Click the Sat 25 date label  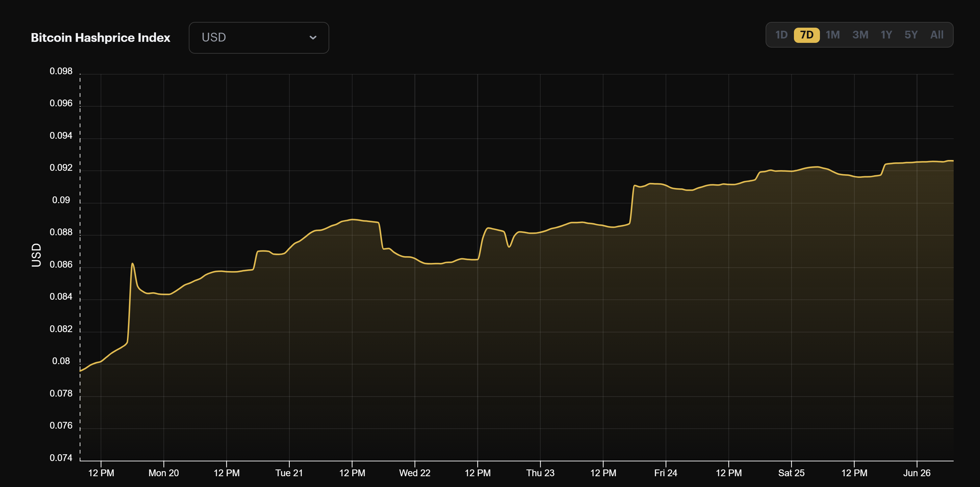pyautogui.click(x=791, y=473)
